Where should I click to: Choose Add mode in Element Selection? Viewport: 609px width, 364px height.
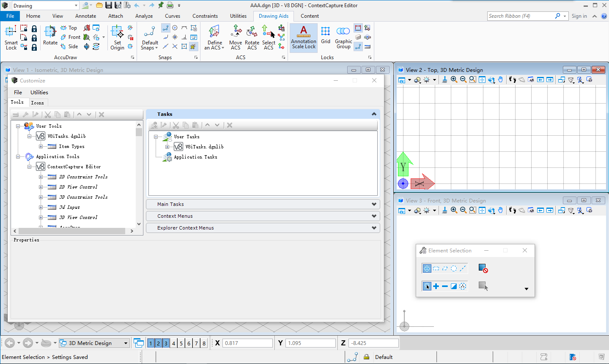(436, 286)
